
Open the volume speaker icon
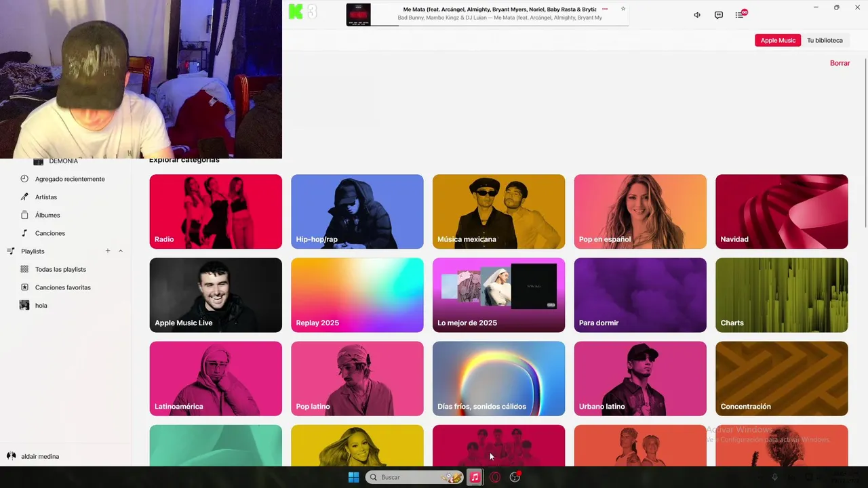(696, 15)
